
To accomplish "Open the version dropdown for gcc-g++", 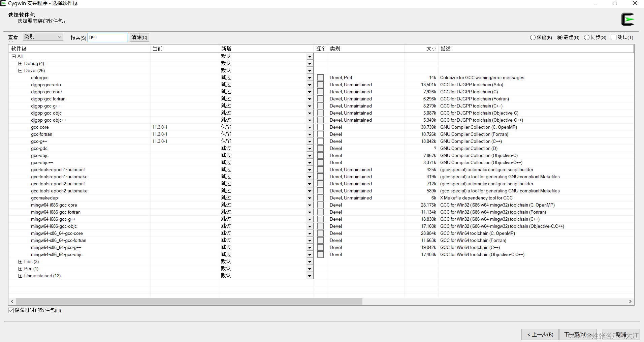I will pyautogui.click(x=309, y=141).
